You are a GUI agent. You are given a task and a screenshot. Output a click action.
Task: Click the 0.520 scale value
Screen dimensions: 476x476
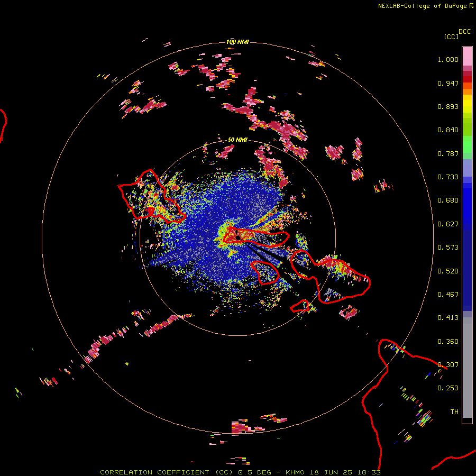pos(448,271)
